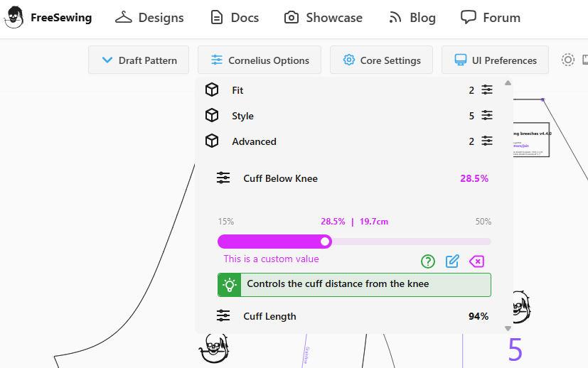Open the Showcase page
The height and width of the screenshot is (368, 588).
coord(324,18)
